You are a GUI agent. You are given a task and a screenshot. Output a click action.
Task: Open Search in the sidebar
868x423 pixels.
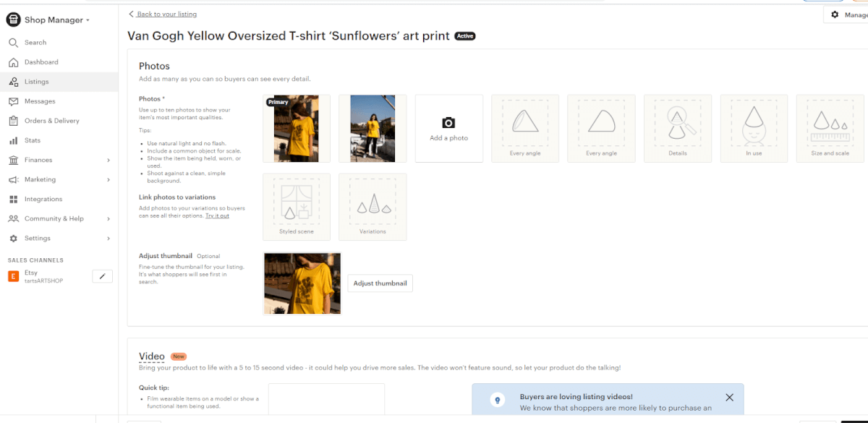pos(35,43)
